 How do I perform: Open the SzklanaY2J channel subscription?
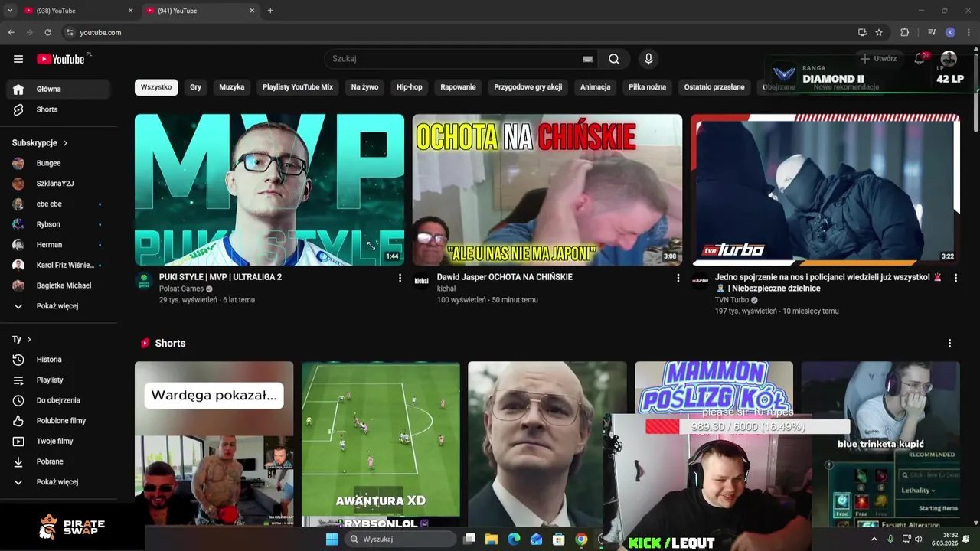59,184
